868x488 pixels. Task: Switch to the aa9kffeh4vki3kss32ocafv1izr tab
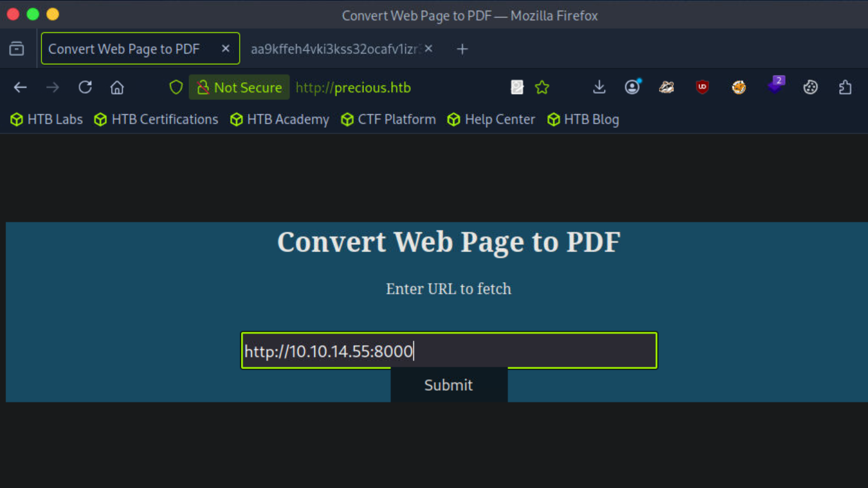tap(333, 49)
